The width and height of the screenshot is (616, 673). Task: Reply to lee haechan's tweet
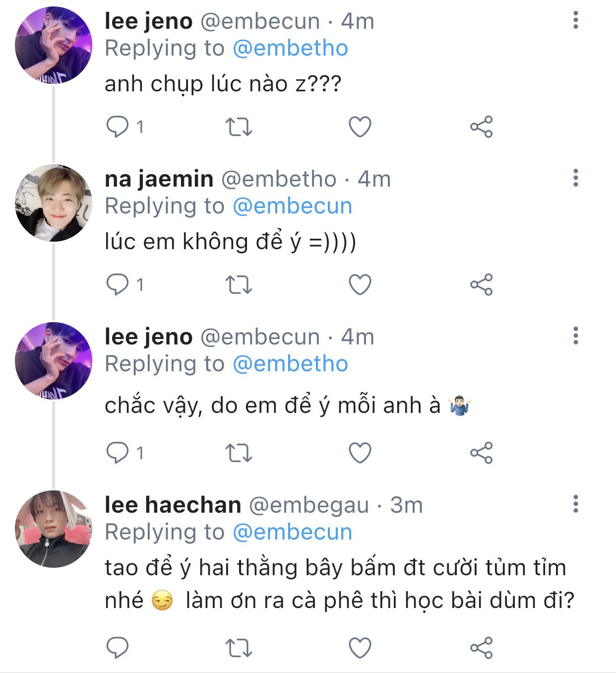118,648
